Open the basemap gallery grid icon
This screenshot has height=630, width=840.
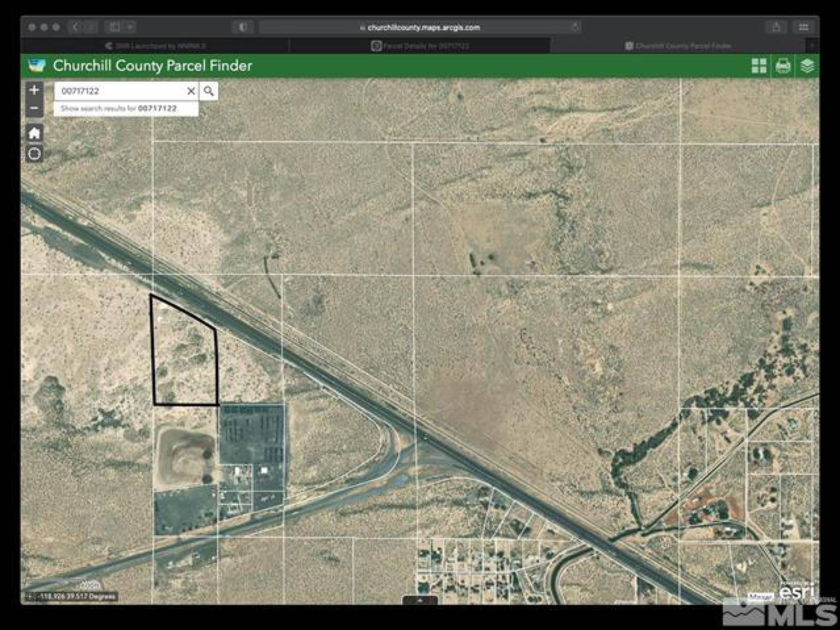click(759, 66)
